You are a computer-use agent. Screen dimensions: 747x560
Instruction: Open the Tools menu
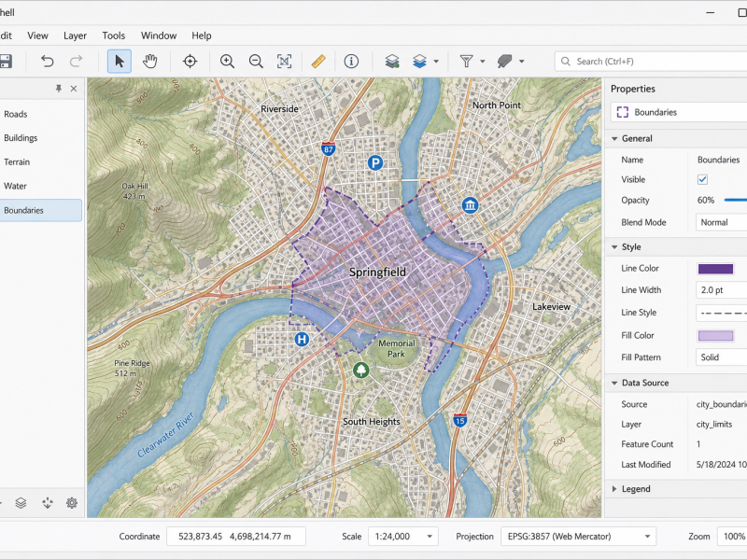point(113,35)
